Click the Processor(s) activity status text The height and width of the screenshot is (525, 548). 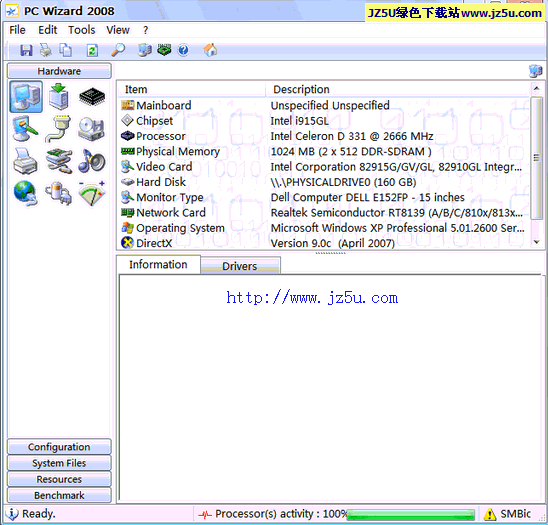click(281, 514)
